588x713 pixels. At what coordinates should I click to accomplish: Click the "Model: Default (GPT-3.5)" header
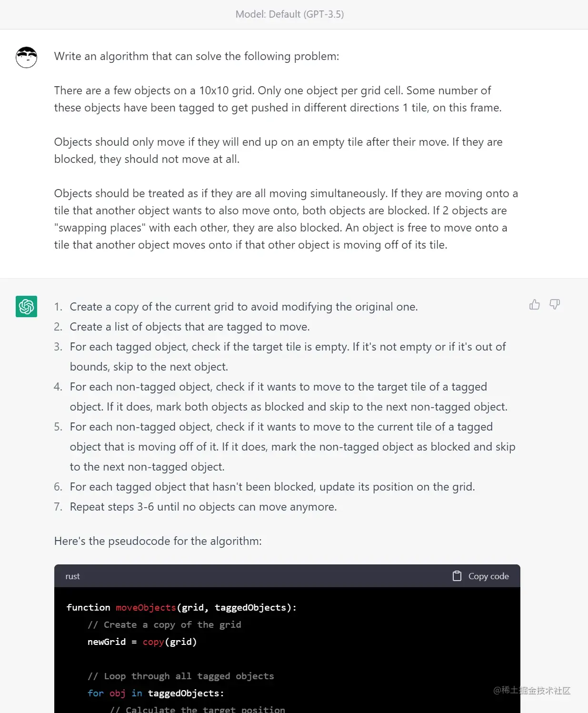click(289, 14)
